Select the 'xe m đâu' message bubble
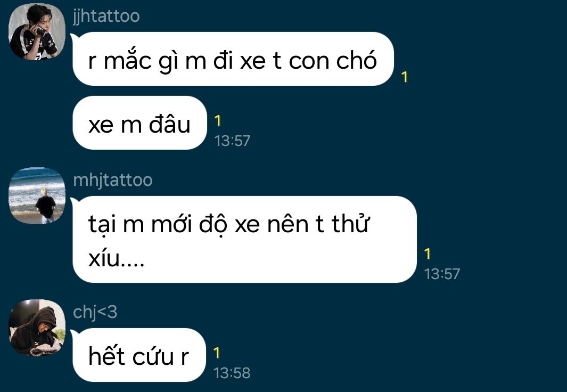The width and height of the screenshot is (567, 392). tap(139, 123)
